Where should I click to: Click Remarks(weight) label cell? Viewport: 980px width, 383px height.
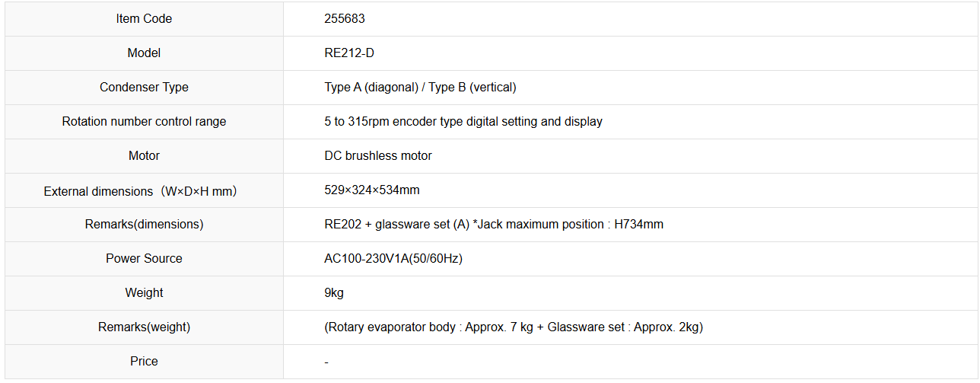click(144, 327)
